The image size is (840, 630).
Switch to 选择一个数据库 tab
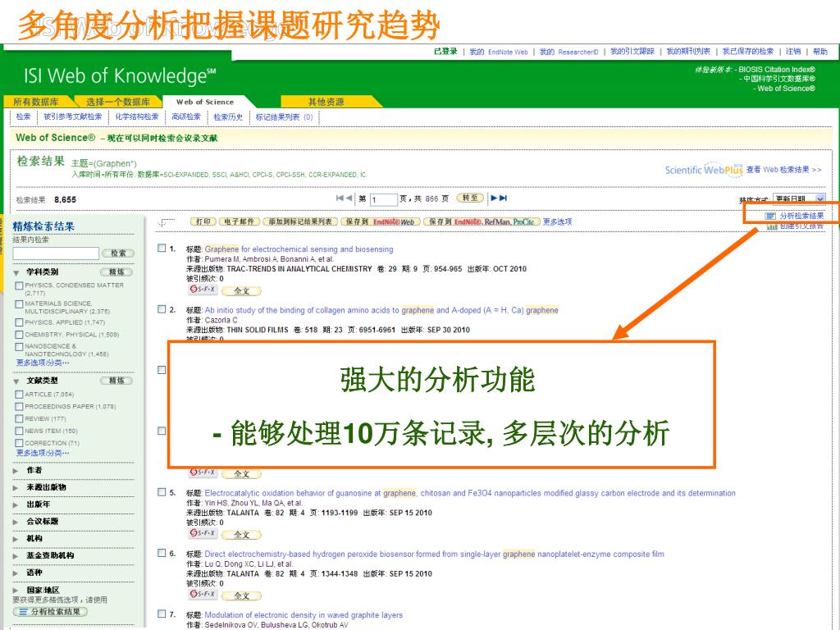pos(118,102)
